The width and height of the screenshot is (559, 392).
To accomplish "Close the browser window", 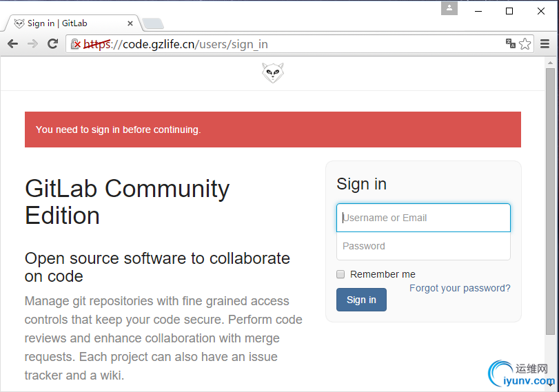I will tap(541, 11).
